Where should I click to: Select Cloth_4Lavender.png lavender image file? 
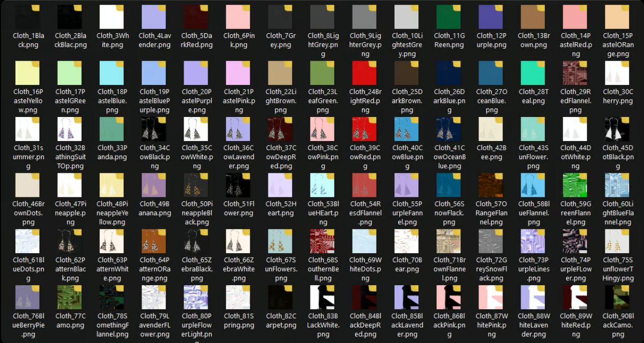tap(154, 17)
